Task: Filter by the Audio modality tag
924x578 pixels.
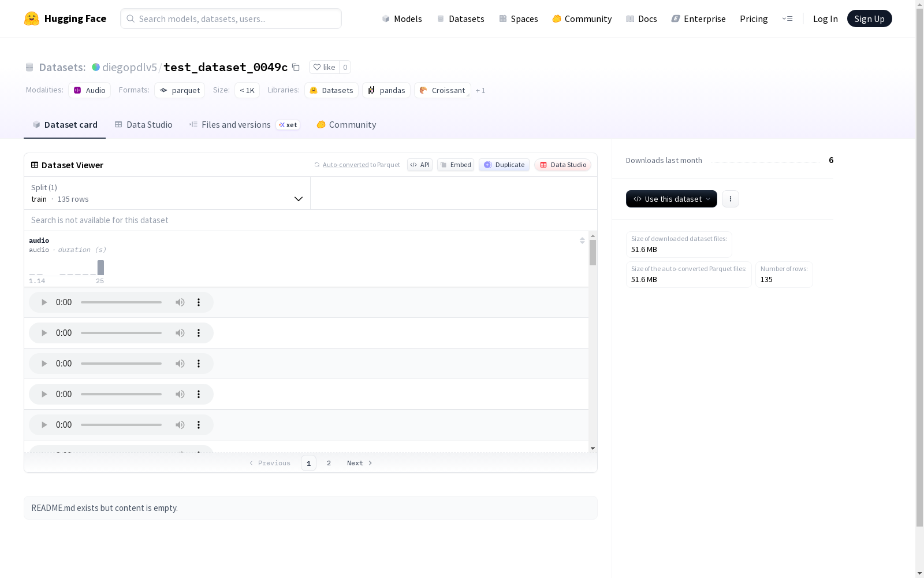Action: (x=90, y=90)
